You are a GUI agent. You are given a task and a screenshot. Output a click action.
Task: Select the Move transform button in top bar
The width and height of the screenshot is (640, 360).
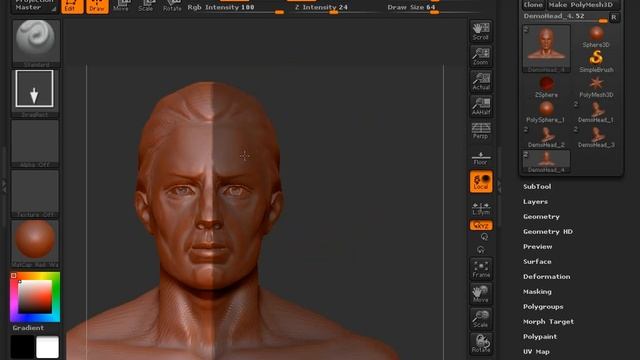point(121,6)
